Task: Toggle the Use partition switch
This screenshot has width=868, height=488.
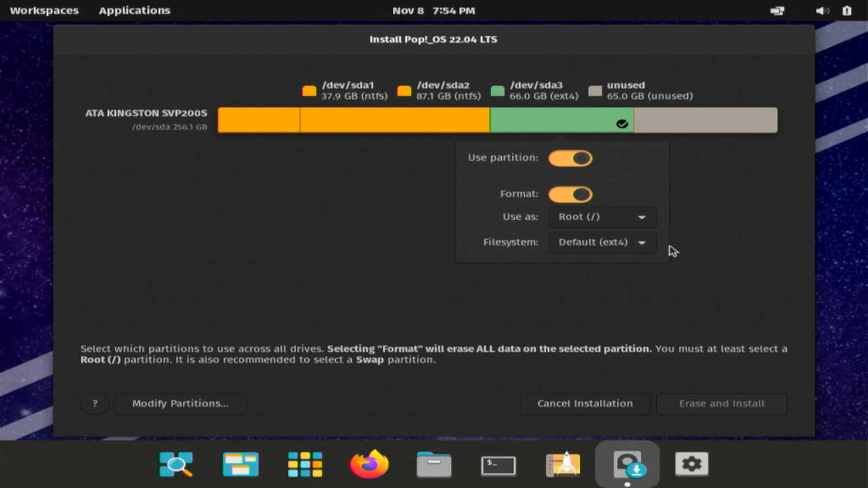Action: (x=570, y=158)
